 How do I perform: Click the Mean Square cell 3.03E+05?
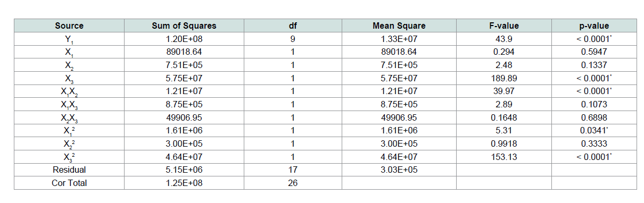coord(399,170)
